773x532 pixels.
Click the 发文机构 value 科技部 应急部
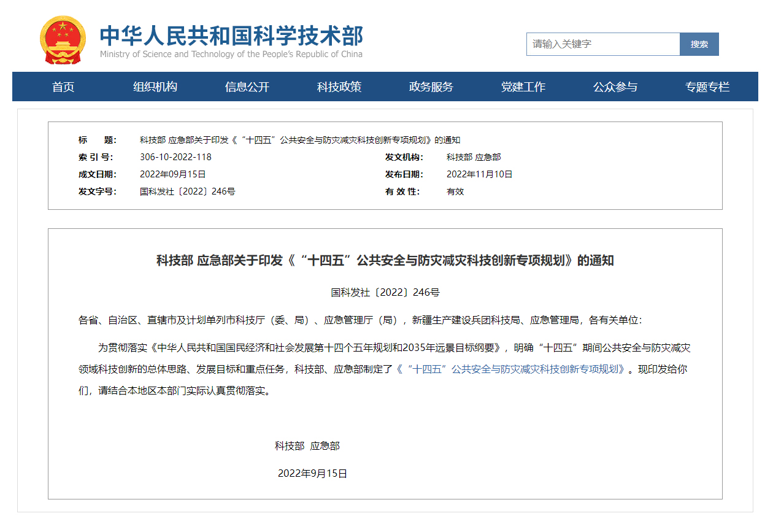tap(473, 156)
